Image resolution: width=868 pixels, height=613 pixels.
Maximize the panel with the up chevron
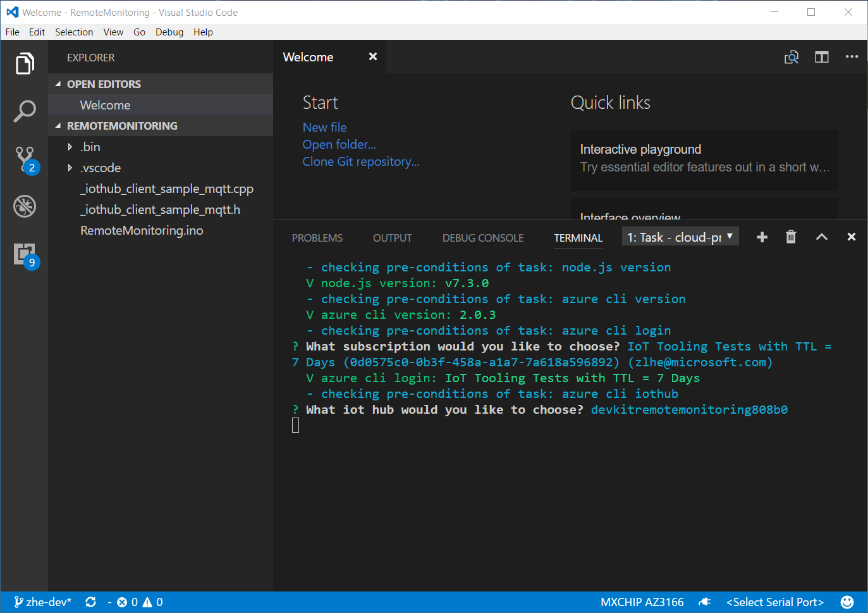pos(821,237)
